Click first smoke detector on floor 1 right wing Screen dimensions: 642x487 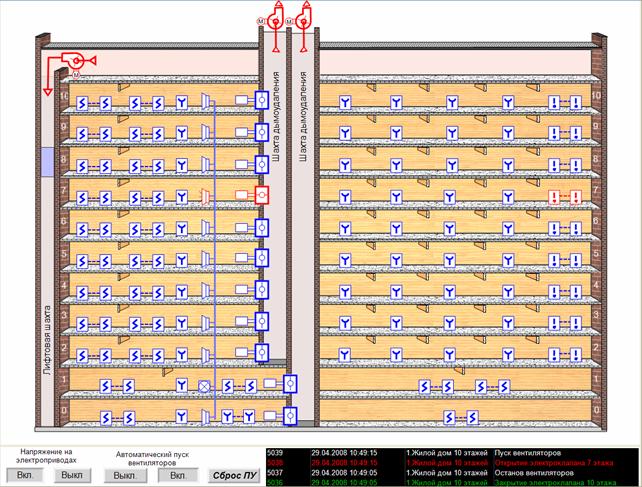click(425, 386)
